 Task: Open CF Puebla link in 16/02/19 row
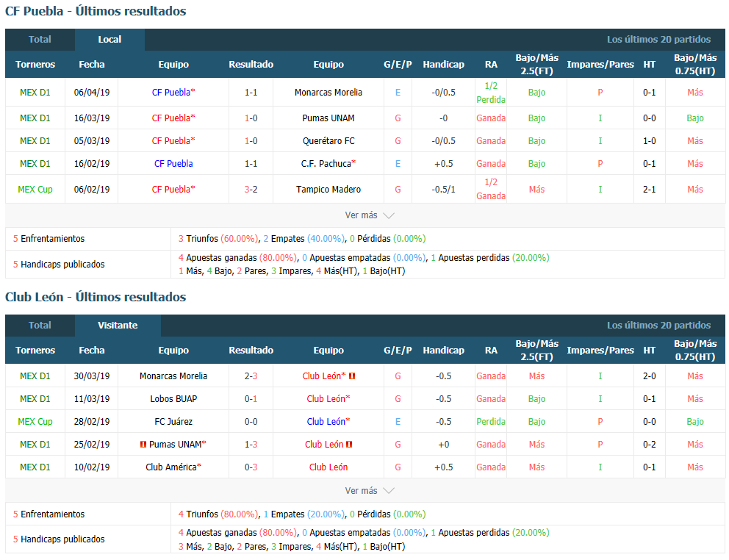[x=173, y=164]
